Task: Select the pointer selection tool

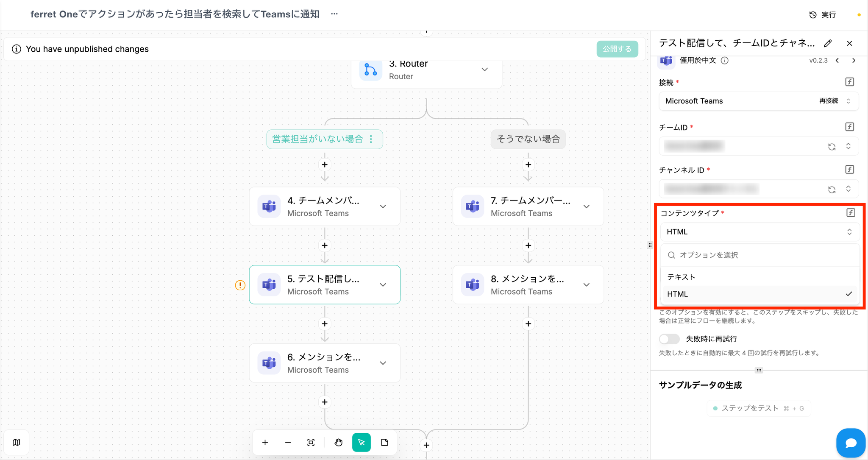Action: pos(362,443)
